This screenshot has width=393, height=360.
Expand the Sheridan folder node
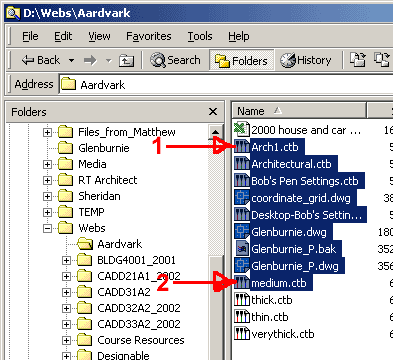pyautogui.click(x=47, y=196)
